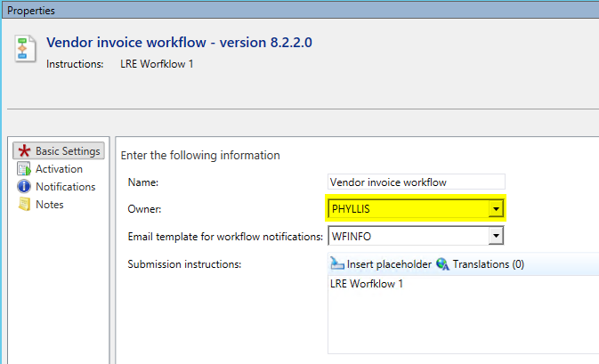Click the red asterisk Basic Settings icon
The height and width of the screenshot is (364, 599).
(x=24, y=151)
